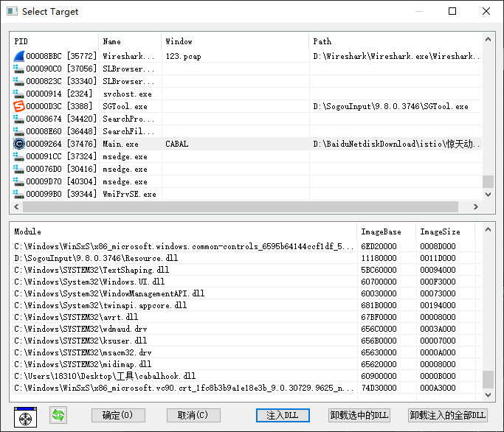Image resolution: width=504 pixels, height=432 pixels.
Task: Click the green refresh list icon
Action: (58, 415)
